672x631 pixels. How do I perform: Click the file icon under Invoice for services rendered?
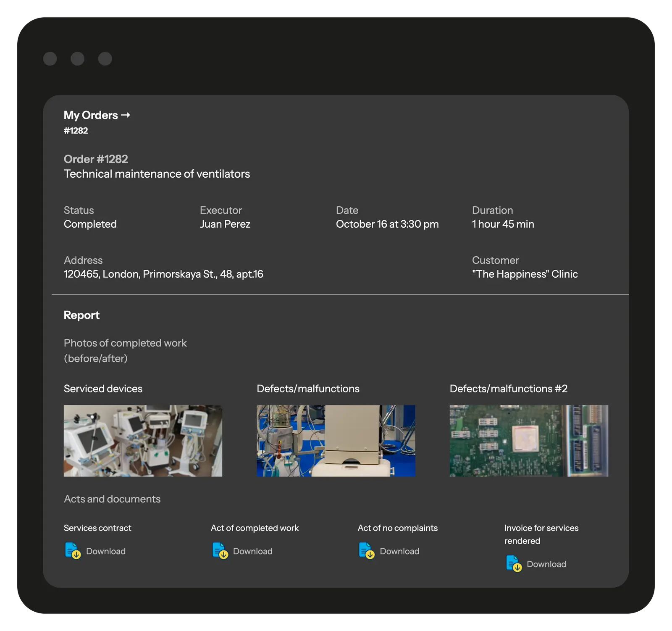[514, 563]
